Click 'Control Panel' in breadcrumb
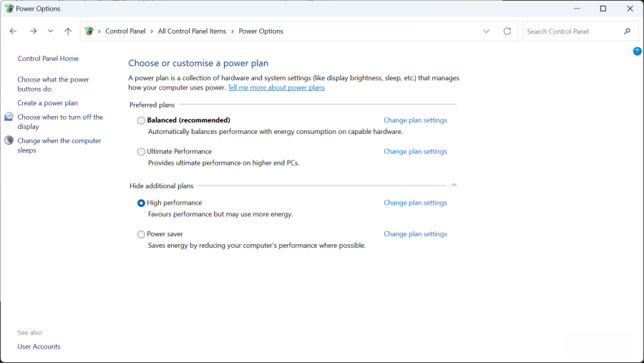The image size is (644, 363). click(125, 32)
